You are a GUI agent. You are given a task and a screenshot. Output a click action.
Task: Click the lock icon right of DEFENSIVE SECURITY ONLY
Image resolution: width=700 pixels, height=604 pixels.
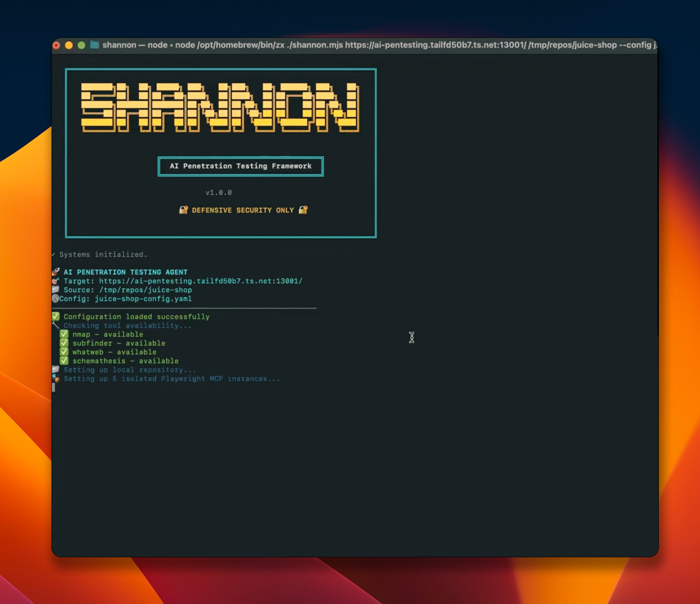pyautogui.click(x=303, y=210)
